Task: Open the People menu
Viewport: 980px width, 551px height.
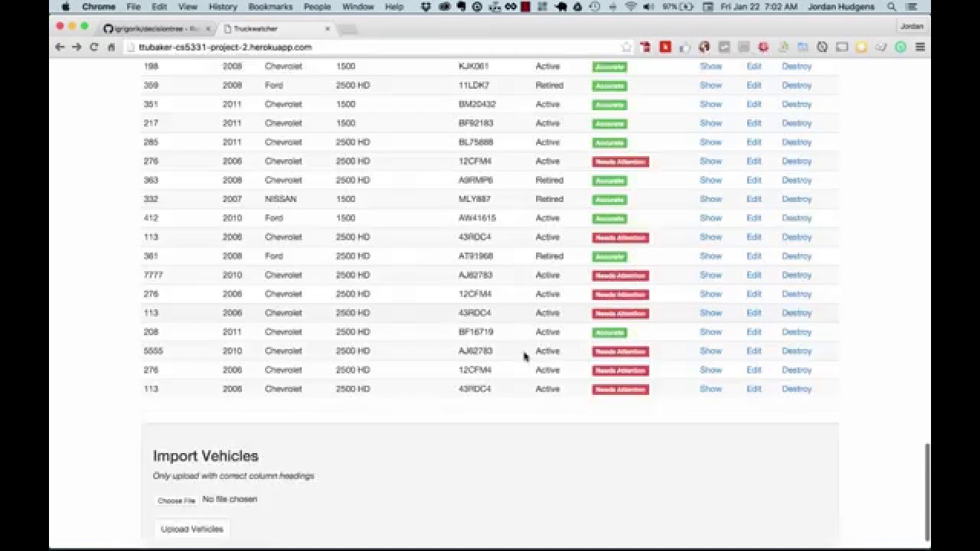Action: [x=317, y=7]
